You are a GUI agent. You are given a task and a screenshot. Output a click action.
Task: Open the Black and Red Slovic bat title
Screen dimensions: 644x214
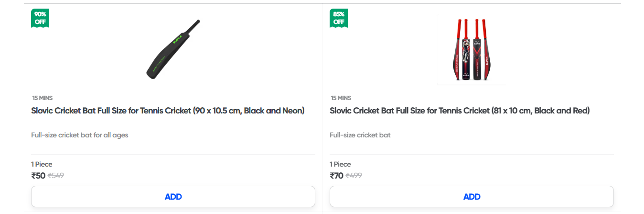point(460,111)
